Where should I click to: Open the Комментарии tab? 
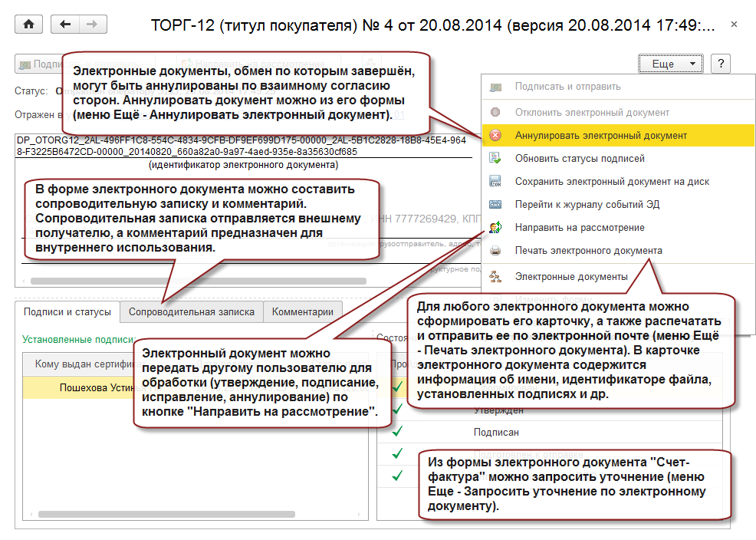tap(302, 312)
